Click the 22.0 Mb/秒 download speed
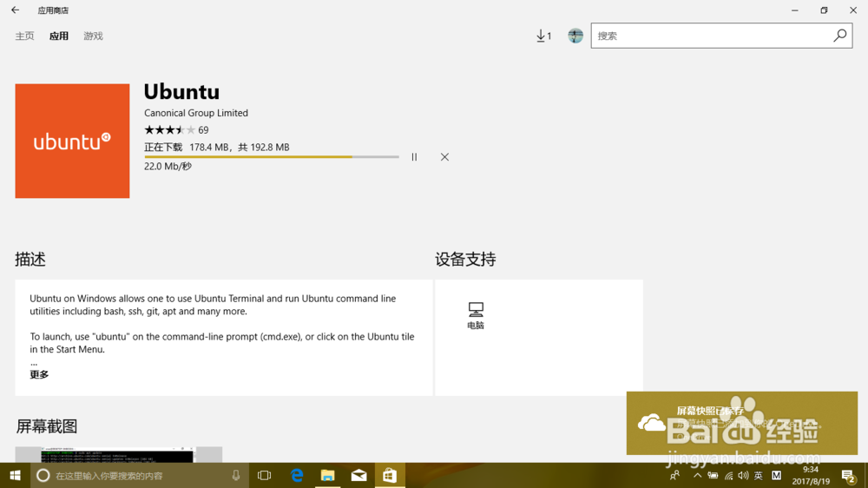 pos(168,166)
